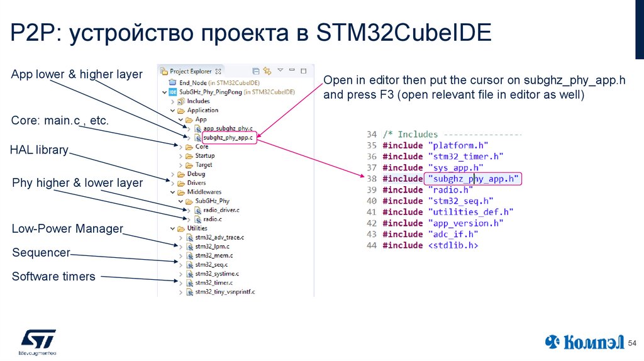Select app_subghz_phy.c in the tree
Viewport: 644px width, 361px height.
point(228,128)
